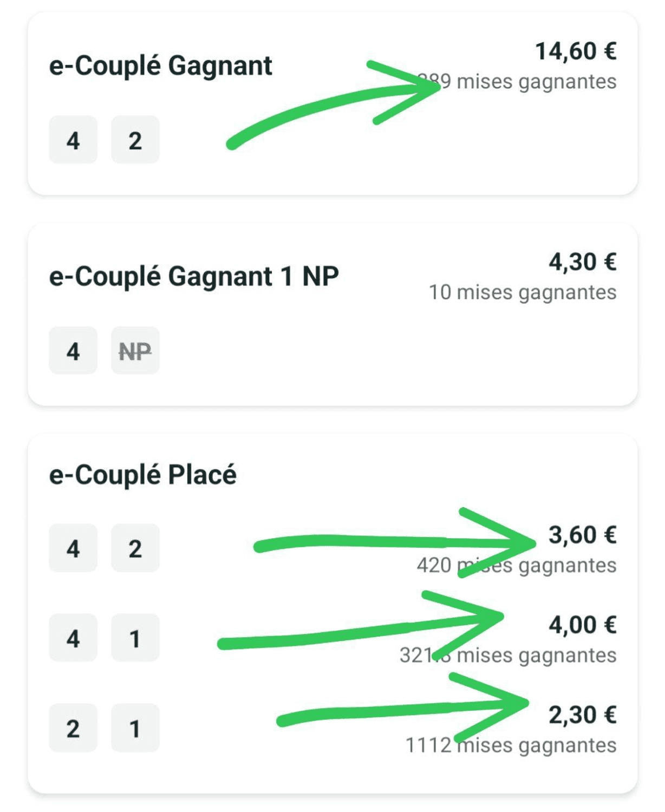The image size is (665, 812).
Task: Select the struck-through NP badge
Action: 135,350
